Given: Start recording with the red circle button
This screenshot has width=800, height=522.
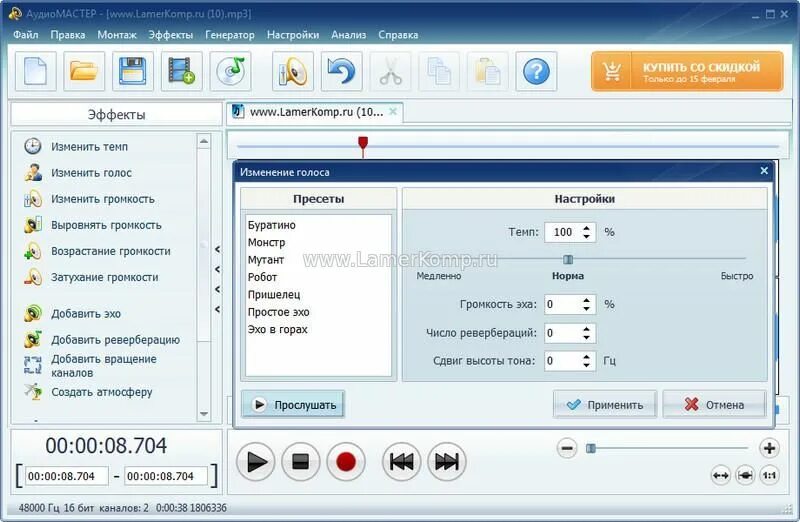Looking at the screenshot, I should click(x=345, y=462).
